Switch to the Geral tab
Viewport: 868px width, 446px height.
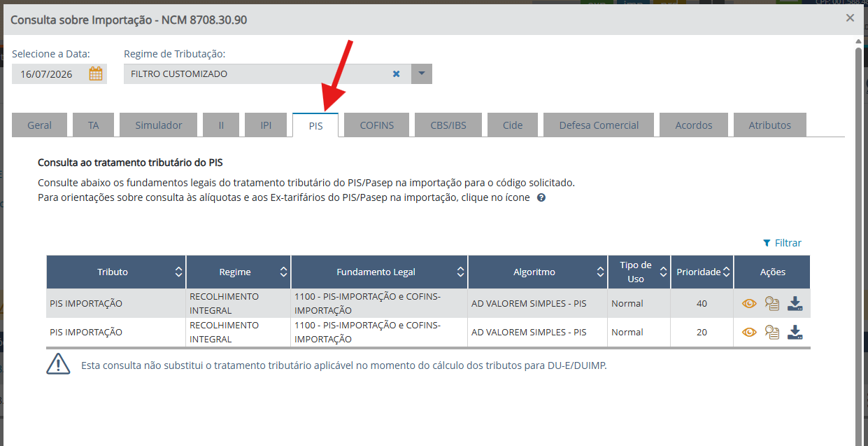coord(40,125)
